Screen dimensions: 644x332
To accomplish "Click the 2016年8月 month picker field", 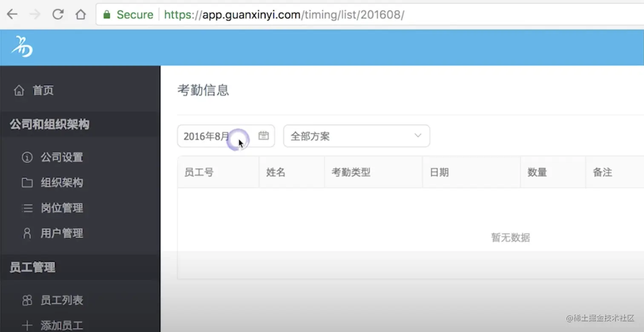I will click(226, 136).
